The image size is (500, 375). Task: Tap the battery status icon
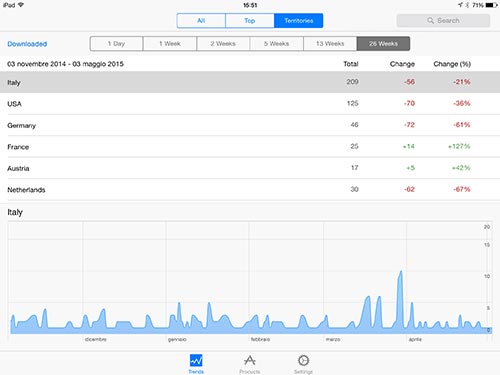pyautogui.click(x=492, y=5)
